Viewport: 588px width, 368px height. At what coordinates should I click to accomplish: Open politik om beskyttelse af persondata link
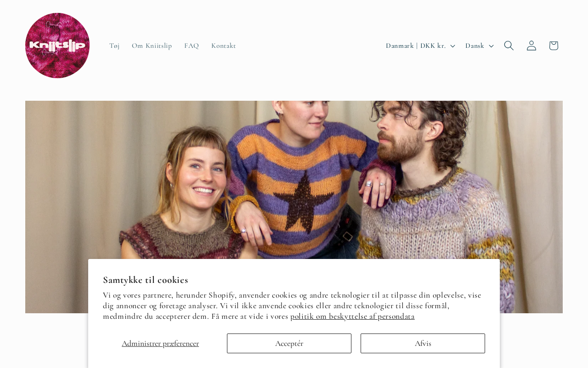pyautogui.click(x=352, y=316)
